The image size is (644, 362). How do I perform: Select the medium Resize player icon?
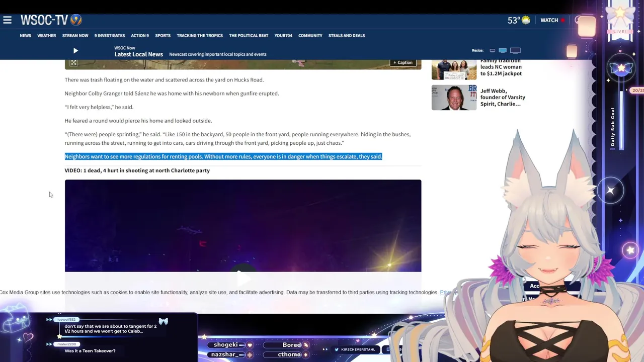tap(503, 50)
